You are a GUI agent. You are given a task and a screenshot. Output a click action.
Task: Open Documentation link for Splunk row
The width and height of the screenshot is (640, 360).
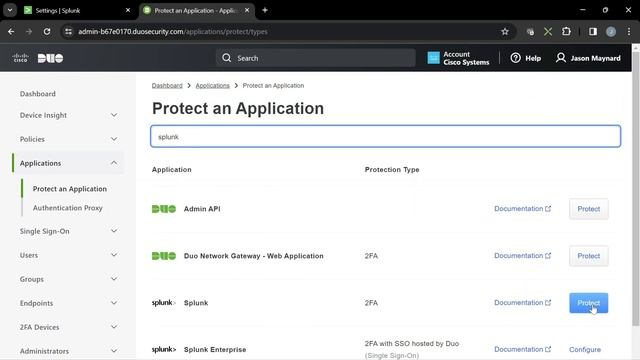click(x=522, y=302)
